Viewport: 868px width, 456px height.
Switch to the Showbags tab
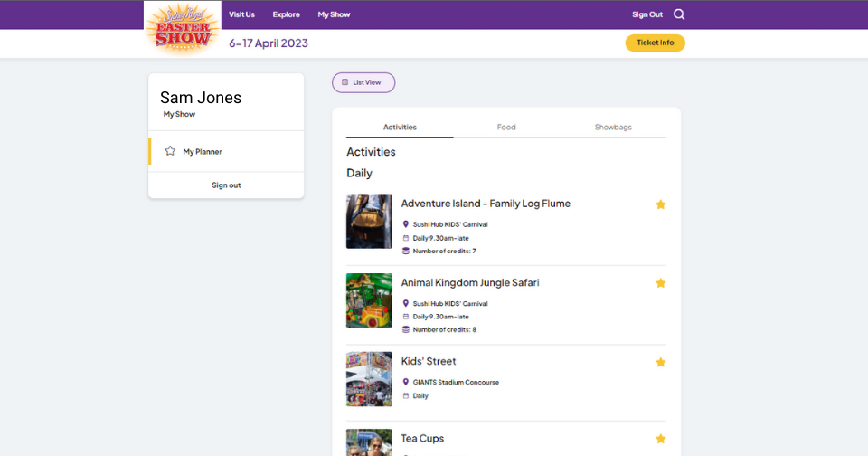pos(613,127)
